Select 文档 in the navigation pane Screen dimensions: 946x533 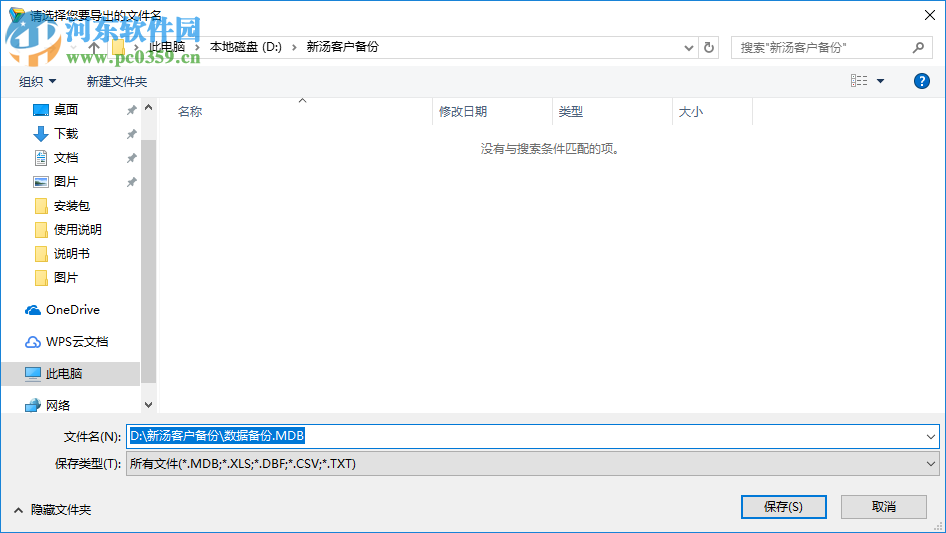pos(66,158)
